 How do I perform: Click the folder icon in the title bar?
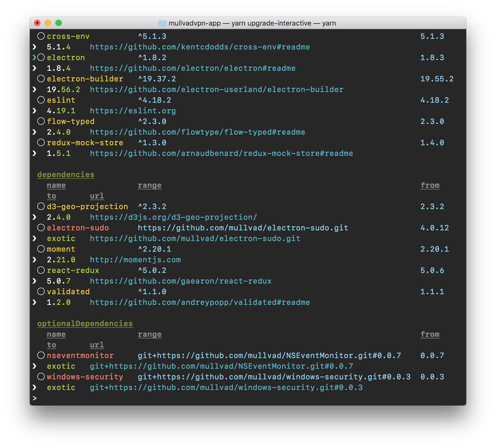[x=162, y=23]
